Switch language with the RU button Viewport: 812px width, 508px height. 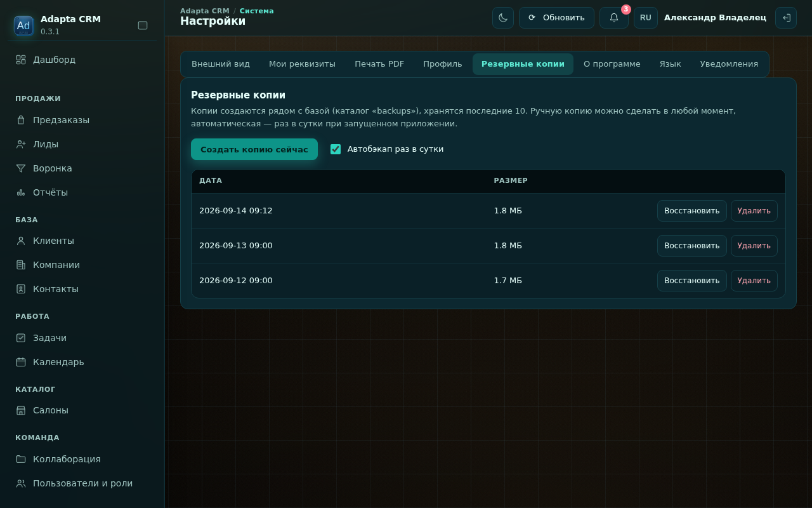click(646, 18)
